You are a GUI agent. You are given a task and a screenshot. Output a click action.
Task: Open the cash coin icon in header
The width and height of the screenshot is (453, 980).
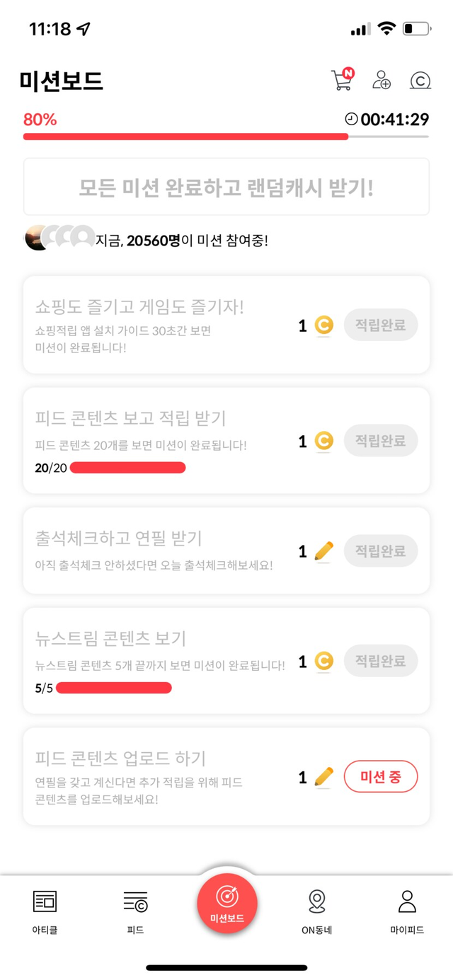coord(420,80)
